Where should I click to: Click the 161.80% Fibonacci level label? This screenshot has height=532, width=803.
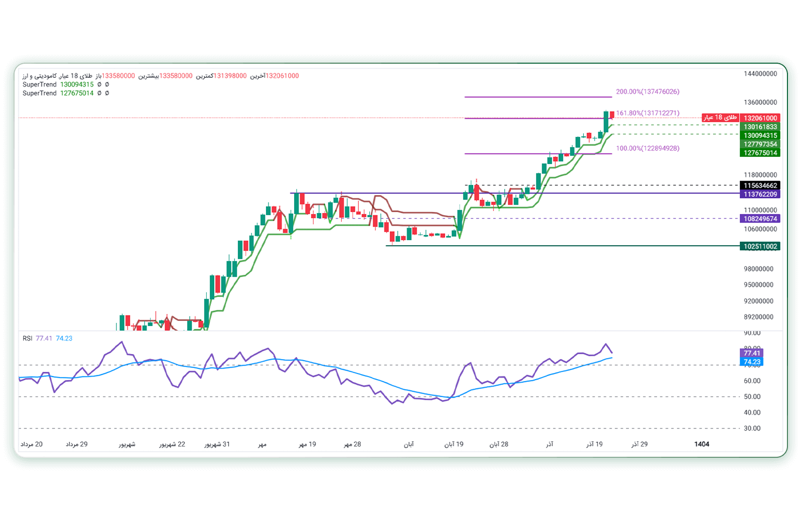[x=647, y=113]
